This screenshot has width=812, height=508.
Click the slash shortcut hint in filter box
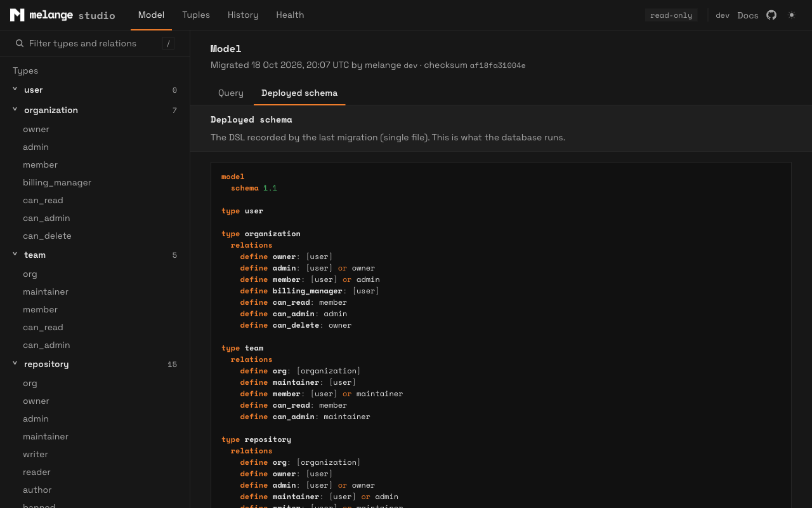(x=168, y=43)
